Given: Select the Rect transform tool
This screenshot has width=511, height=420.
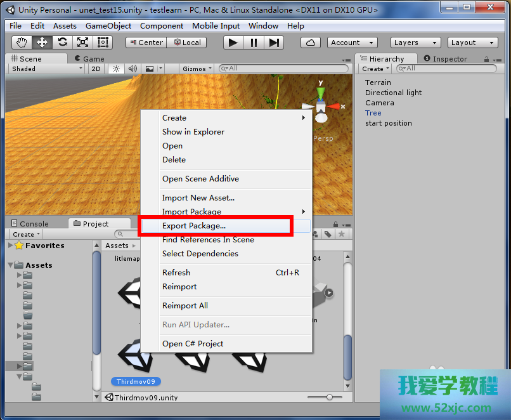Looking at the screenshot, I should (103, 43).
